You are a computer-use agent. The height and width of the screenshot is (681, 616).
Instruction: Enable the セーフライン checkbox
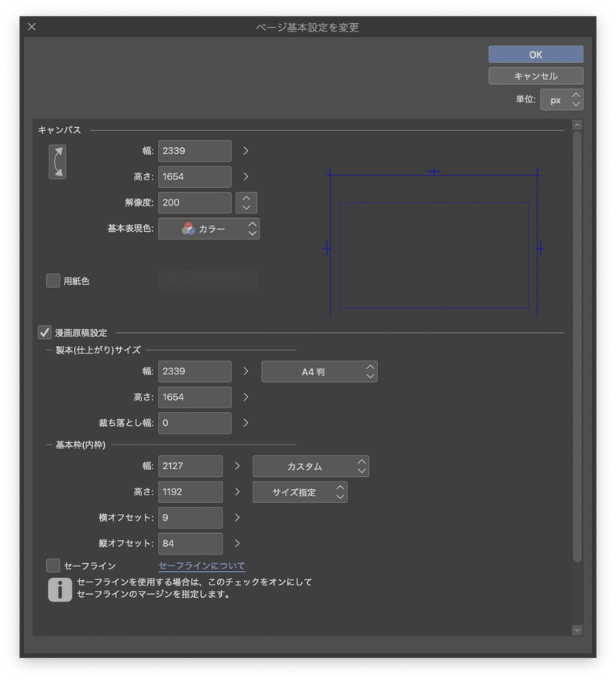coord(53,565)
